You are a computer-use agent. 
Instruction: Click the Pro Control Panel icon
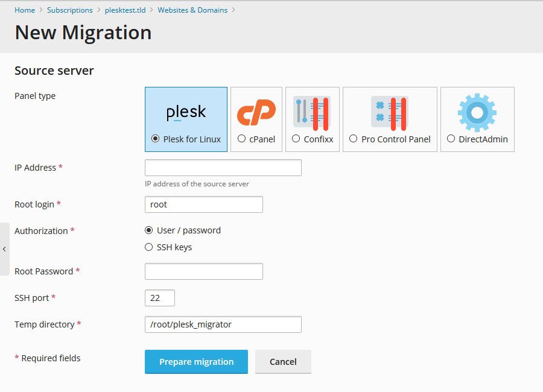coord(389,113)
